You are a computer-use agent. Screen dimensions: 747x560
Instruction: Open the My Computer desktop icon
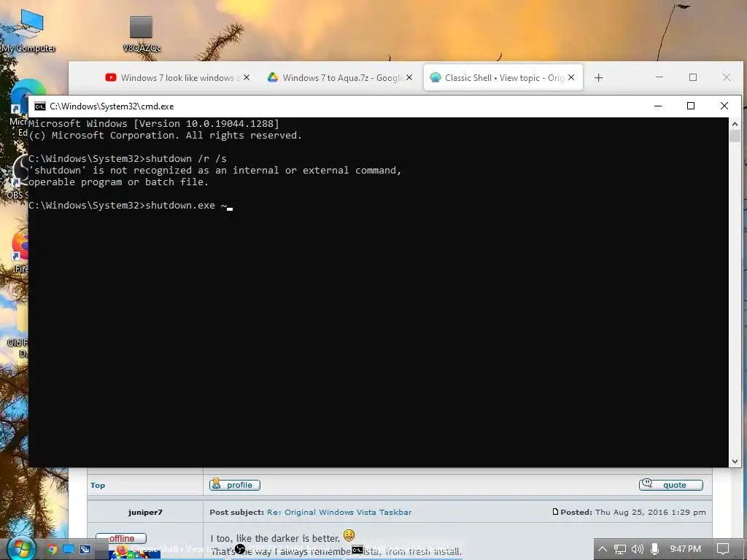coord(29,31)
